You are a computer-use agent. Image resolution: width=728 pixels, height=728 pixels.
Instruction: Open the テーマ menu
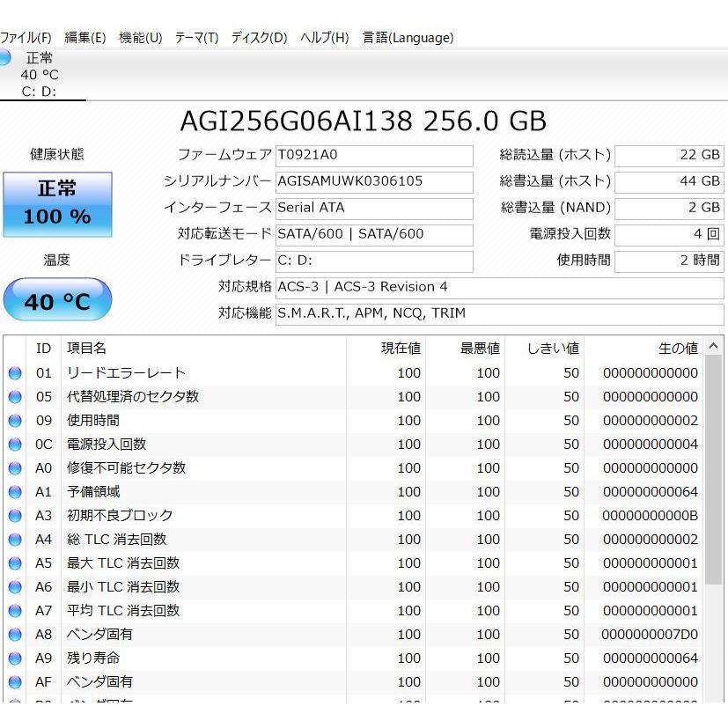pyautogui.click(x=195, y=38)
